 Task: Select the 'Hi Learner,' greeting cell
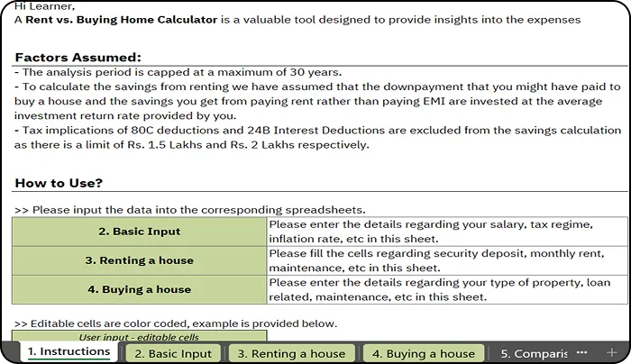45,6
